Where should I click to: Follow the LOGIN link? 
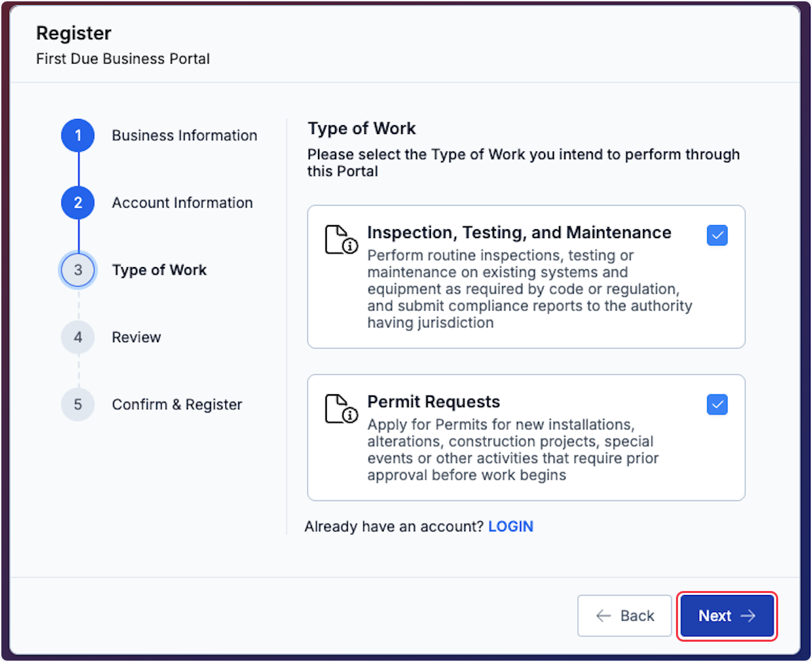[x=511, y=526]
